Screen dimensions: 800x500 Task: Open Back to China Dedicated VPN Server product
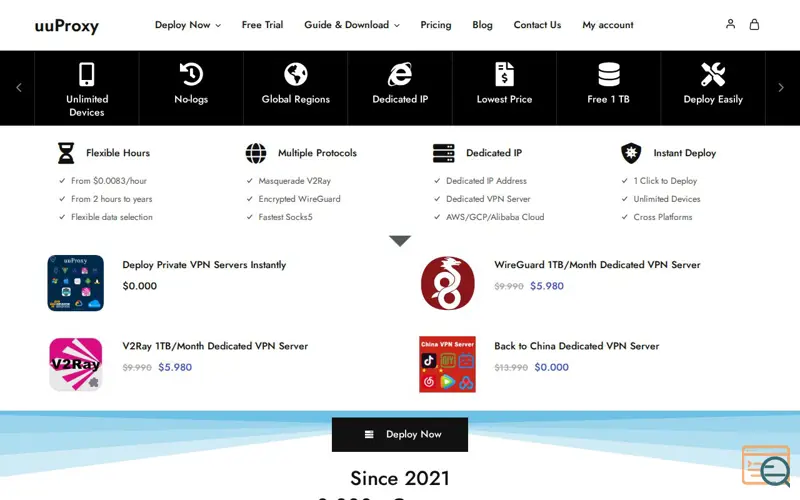[577, 346]
